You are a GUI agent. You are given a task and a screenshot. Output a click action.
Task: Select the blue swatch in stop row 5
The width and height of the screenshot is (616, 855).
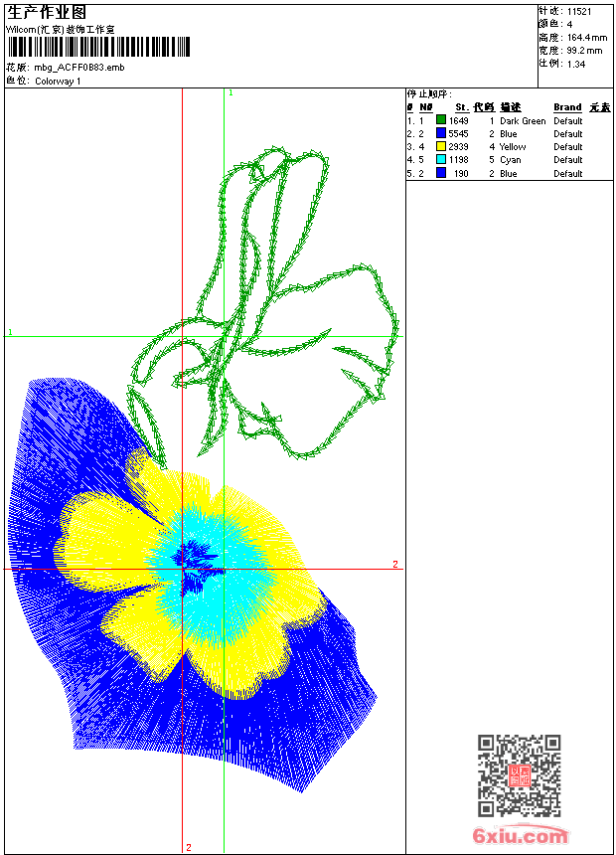click(441, 173)
